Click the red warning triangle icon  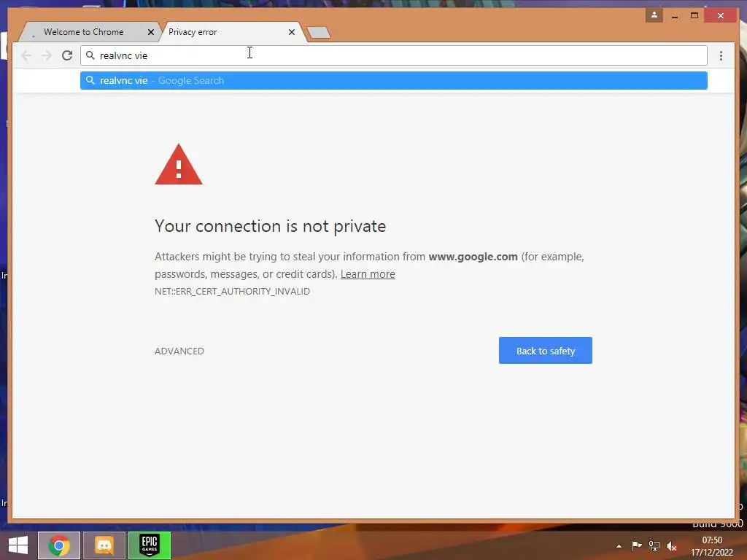tap(179, 165)
